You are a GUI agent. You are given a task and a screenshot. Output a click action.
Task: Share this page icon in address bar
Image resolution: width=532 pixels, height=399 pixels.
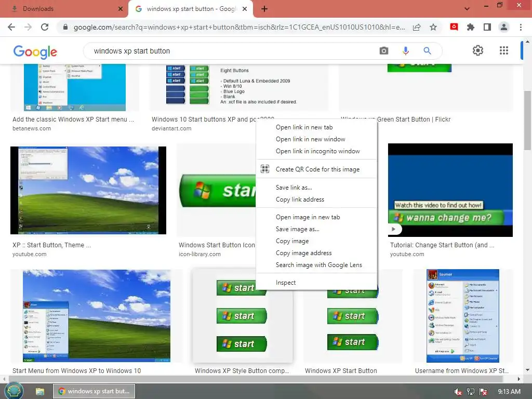(417, 27)
